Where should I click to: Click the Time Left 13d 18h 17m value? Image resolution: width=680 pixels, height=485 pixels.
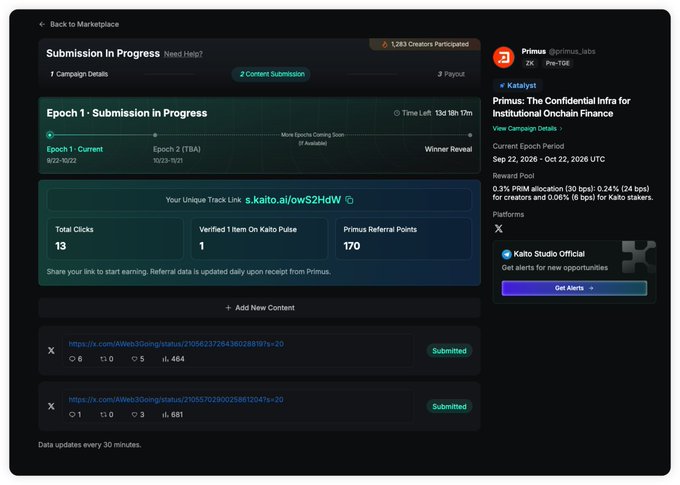(x=454, y=113)
